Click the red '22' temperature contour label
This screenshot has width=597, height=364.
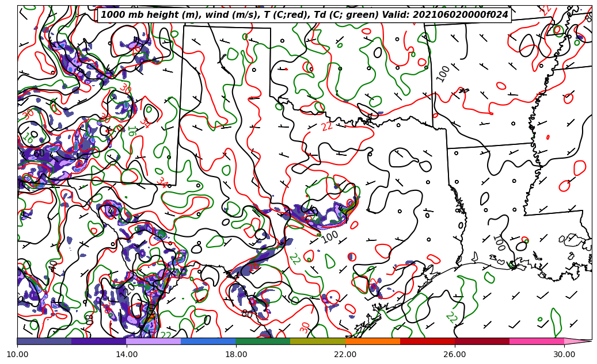(x=327, y=127)
